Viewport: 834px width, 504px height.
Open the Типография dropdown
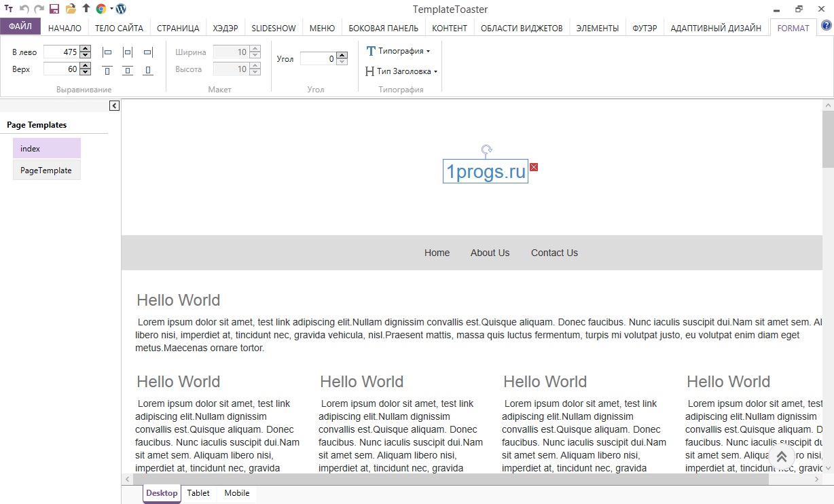pyautogui.click(x=398, y=51)
